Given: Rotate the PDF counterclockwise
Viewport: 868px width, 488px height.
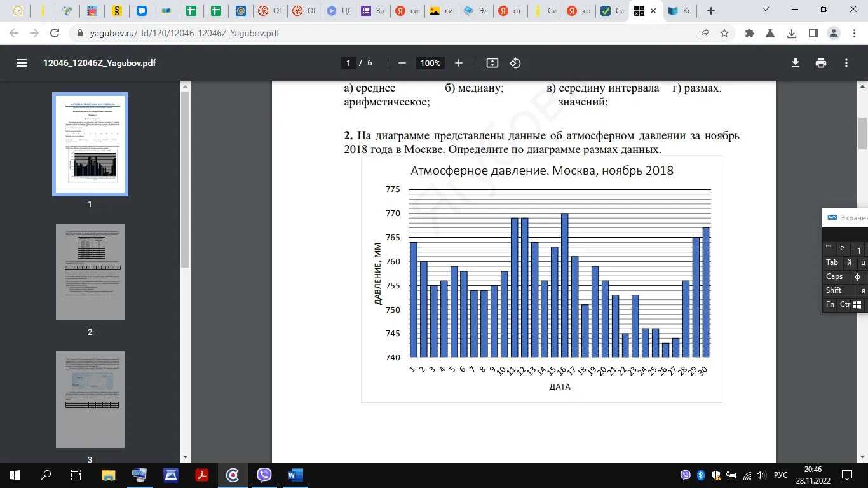Looking at the screenshot, I should point(515,63).
